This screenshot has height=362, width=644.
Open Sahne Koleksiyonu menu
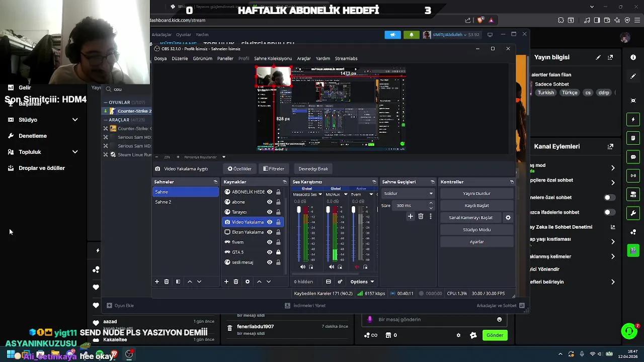coord(273,58)
